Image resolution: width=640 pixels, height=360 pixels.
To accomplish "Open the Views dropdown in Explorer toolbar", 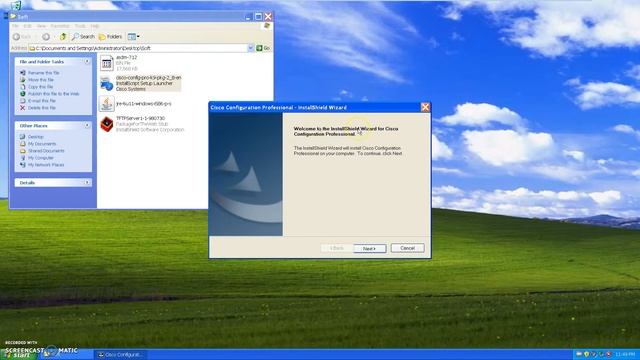I will point(133,37).
